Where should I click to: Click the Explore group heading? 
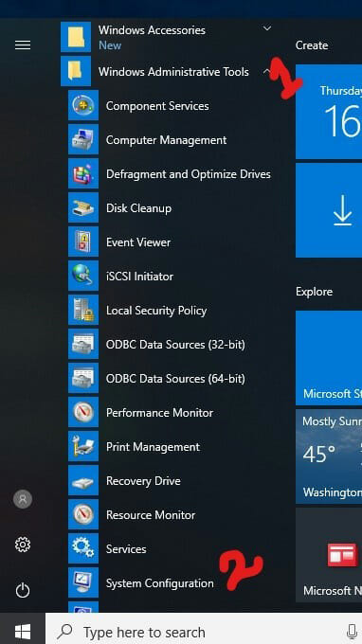coord(314,292)
